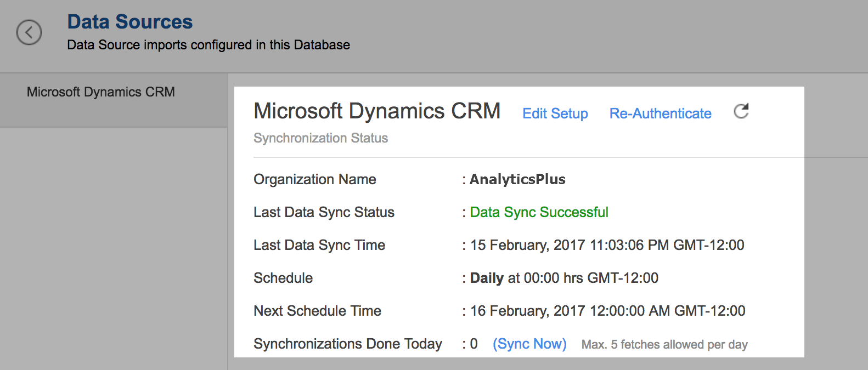
Task: Click the Max. 5 fetches allowed note
Action: [664, 344]
